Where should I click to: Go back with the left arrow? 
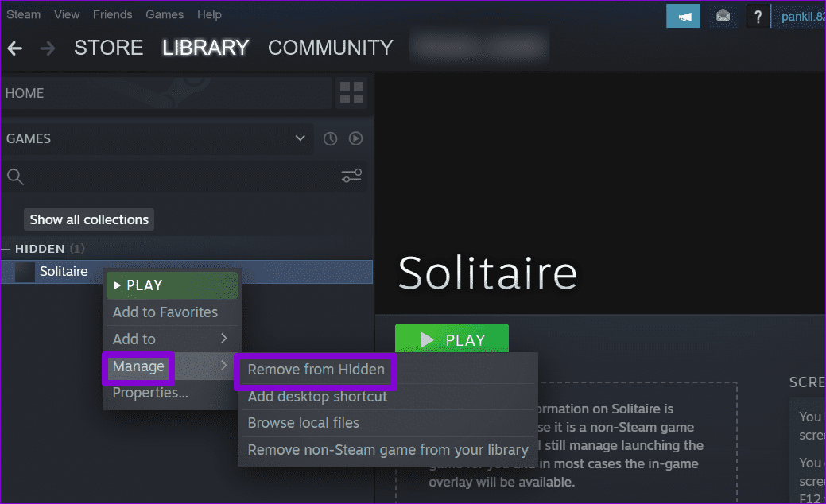(x=15, y=48)
